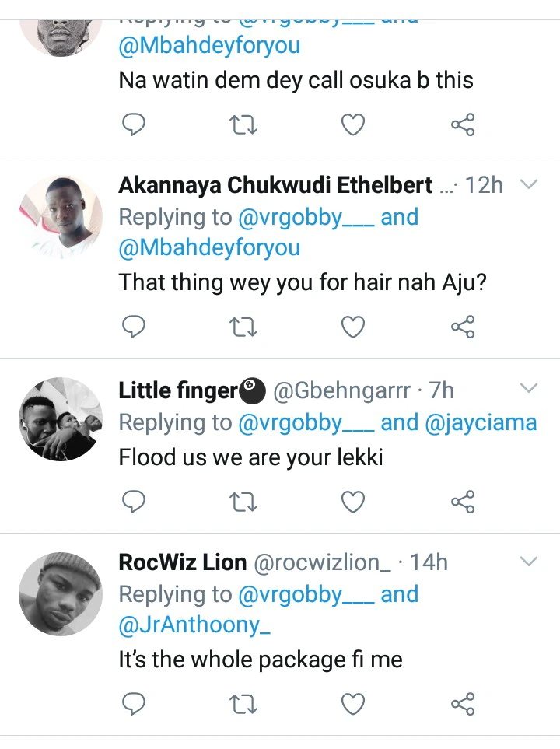This screenshot has height=749, width=560.
Task: Tap Little finger's avatar photo
Action: (61, 419)
